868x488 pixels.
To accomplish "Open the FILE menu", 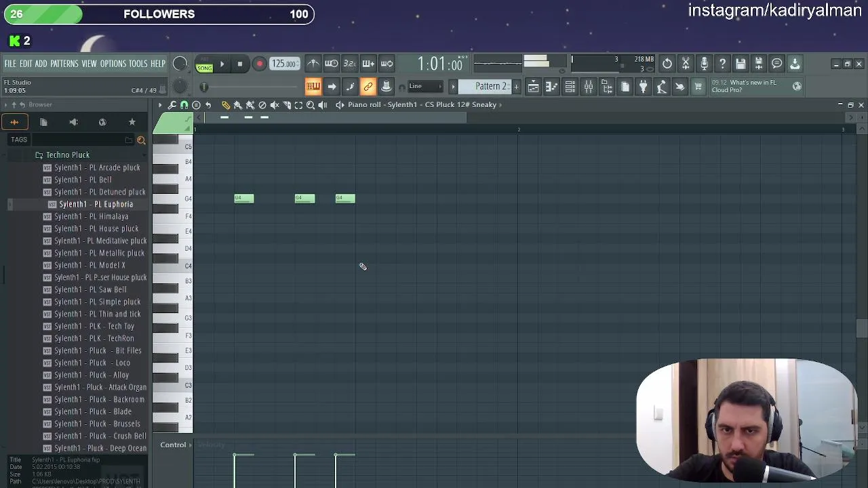I will [11, 64].
